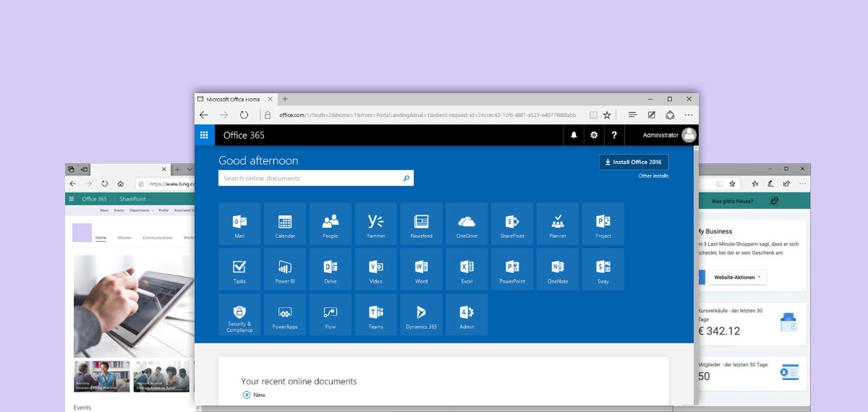Launch the SharePoint tile in Office Home
The height and width of the screenshot is (412, 868).
[x=512, y=223]
